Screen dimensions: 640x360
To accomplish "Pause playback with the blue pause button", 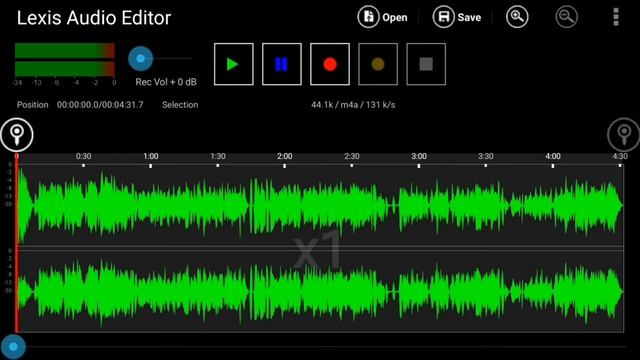I will click(282, 64).
